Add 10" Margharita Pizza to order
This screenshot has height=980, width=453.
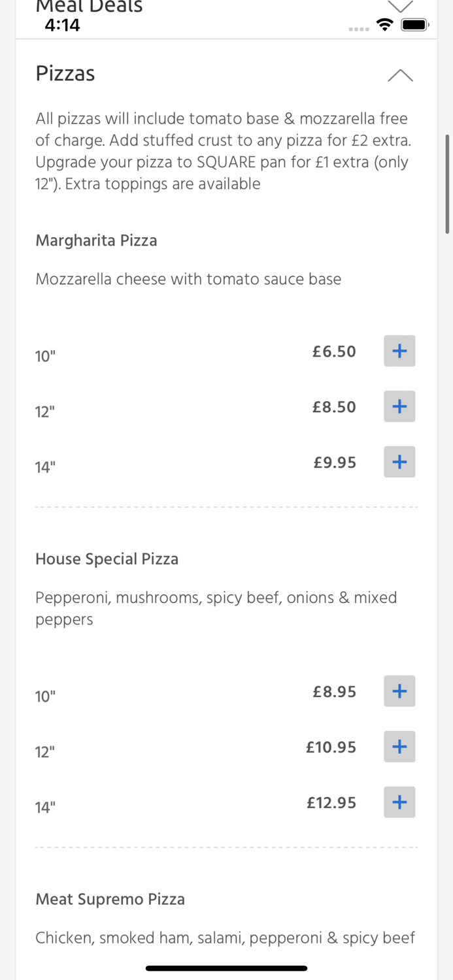(x=399, y=351)
